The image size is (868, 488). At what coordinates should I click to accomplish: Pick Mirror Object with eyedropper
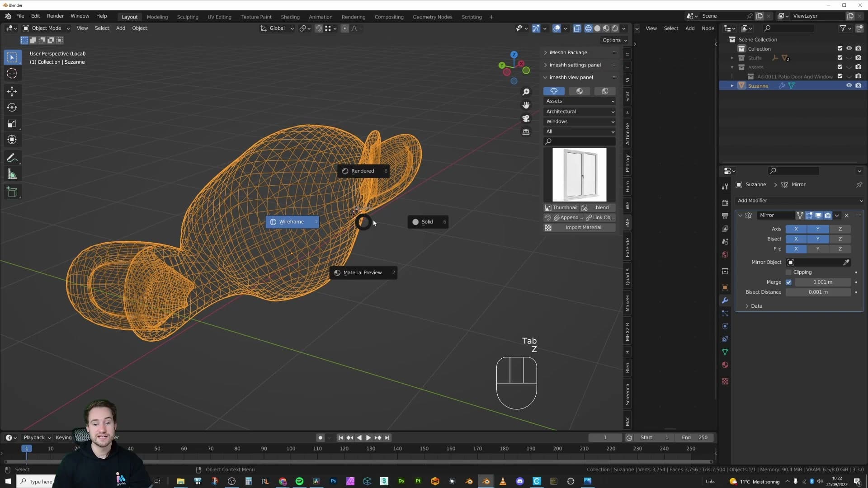coord(846,262)
